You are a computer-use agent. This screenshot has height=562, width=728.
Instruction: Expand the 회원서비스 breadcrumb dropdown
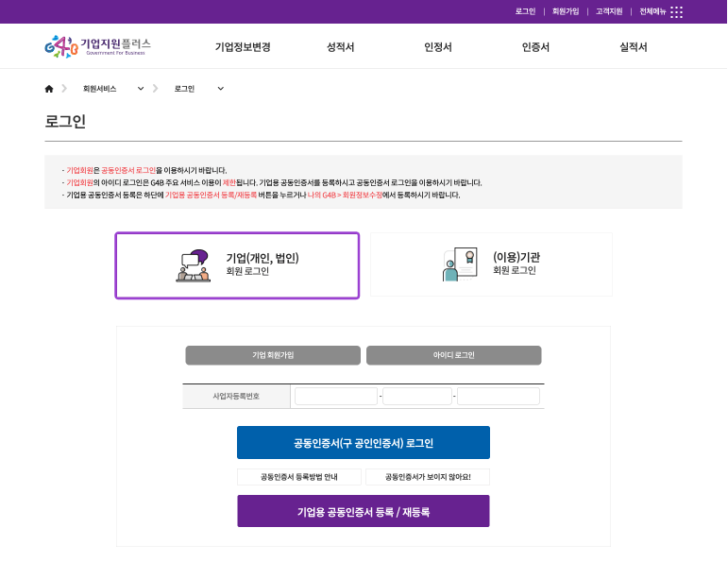coord(141,89)
